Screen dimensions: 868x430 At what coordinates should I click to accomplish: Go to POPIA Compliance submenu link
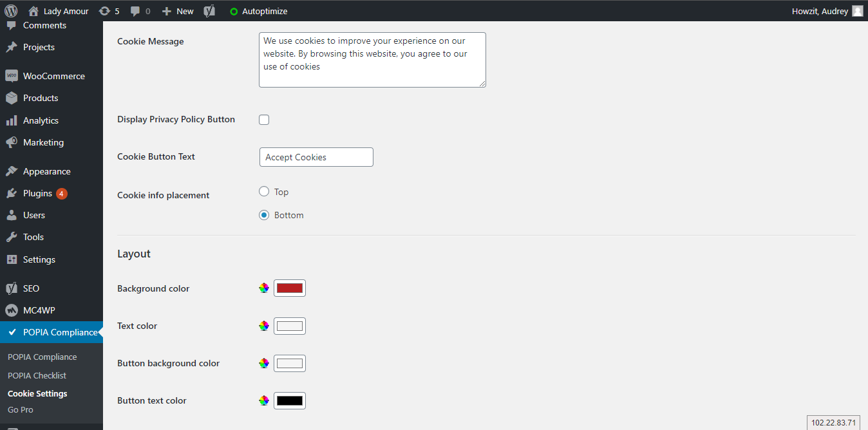click(42, 357)
